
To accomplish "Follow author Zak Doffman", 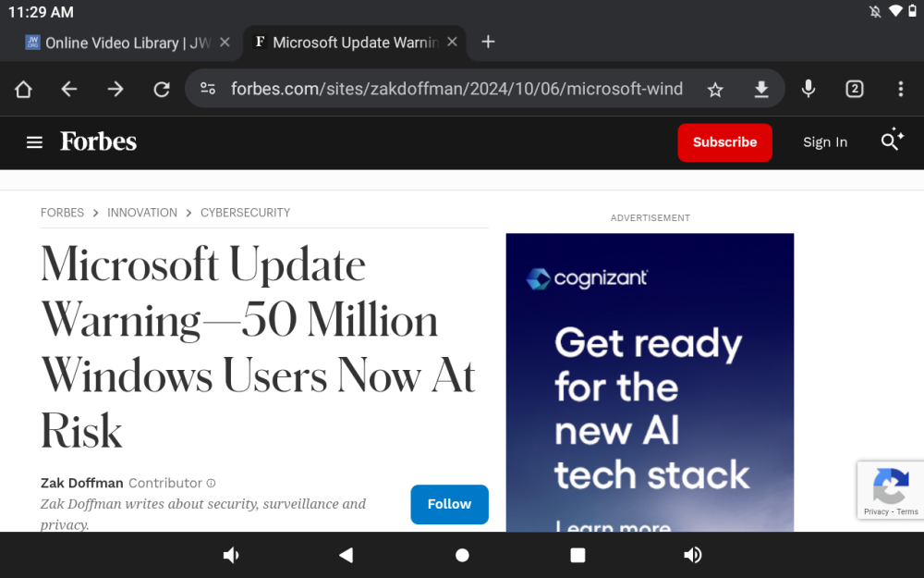I will 449,504.
